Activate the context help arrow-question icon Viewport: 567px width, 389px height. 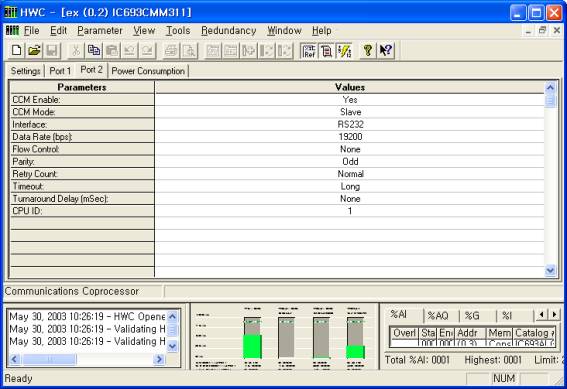pos(386,51)
